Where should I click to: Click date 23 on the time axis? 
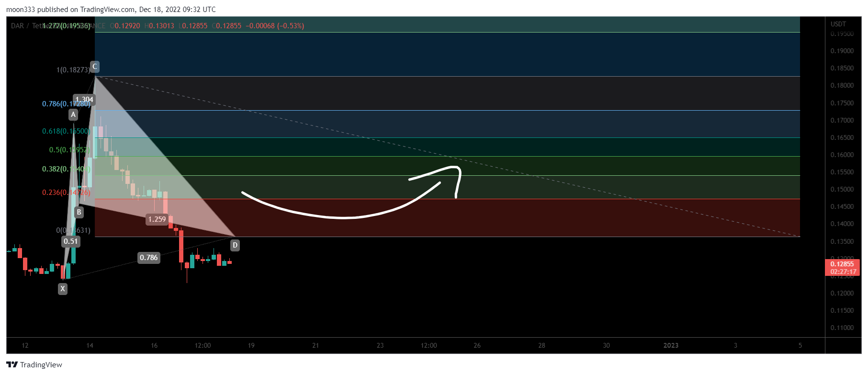380,345
